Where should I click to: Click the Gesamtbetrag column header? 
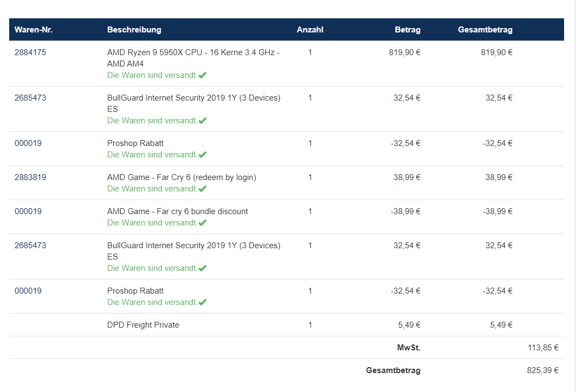[x=485, y=30]
